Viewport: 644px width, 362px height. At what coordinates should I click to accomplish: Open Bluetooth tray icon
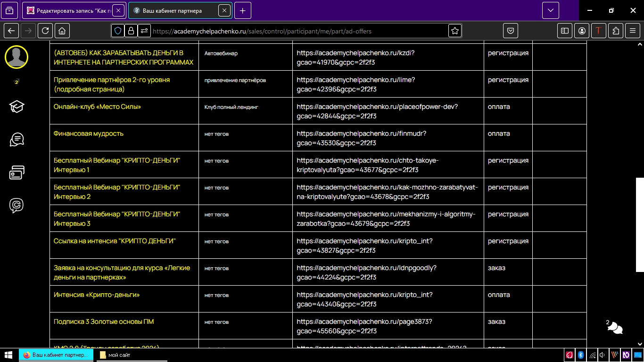[x=581, y=355]
